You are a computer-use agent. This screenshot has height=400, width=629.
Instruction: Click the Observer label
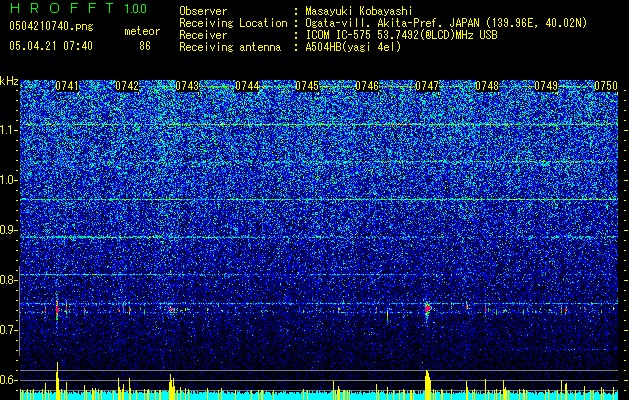203,11
